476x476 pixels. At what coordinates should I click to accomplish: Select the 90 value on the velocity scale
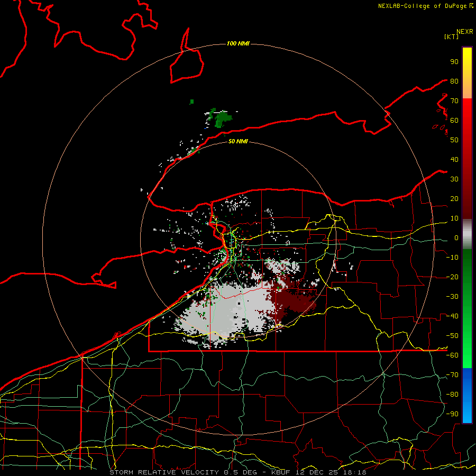pos(454,62)
